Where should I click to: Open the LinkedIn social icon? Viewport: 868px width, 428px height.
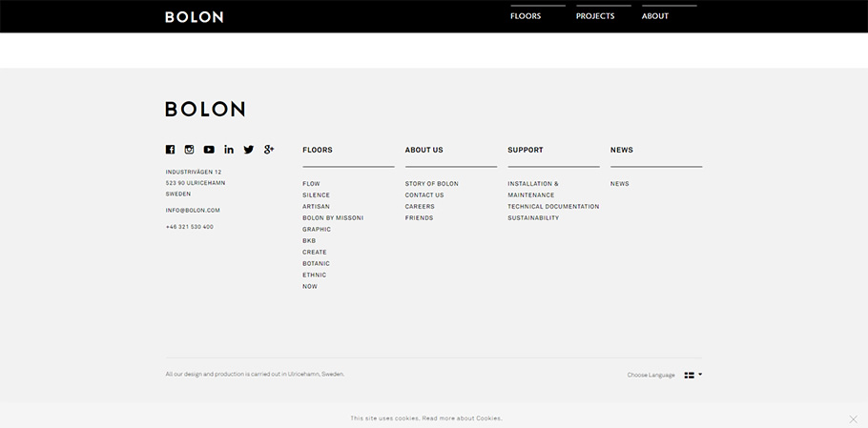(x=229, y=150)
